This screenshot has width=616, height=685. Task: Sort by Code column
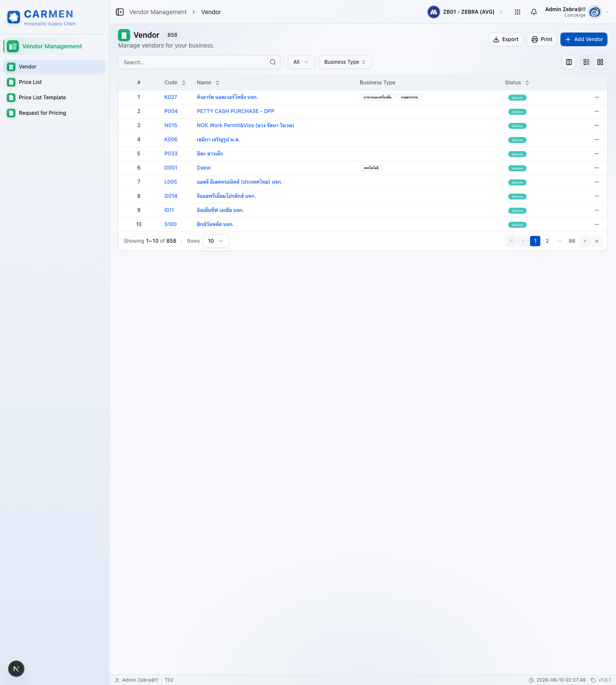pos(175,83)
